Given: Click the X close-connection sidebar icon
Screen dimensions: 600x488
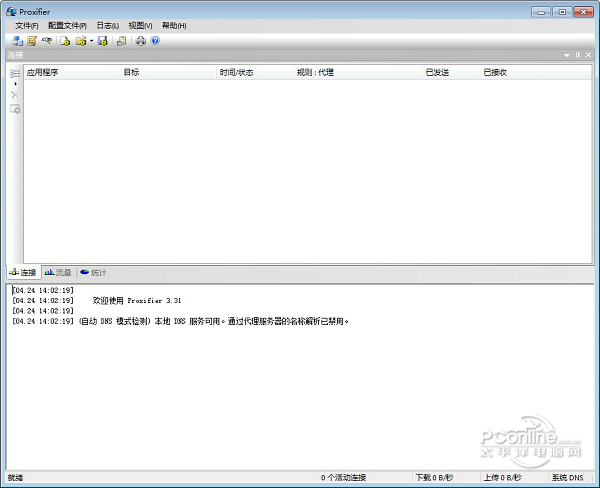Looking at the screenshot, I should (x=15, y=95).
